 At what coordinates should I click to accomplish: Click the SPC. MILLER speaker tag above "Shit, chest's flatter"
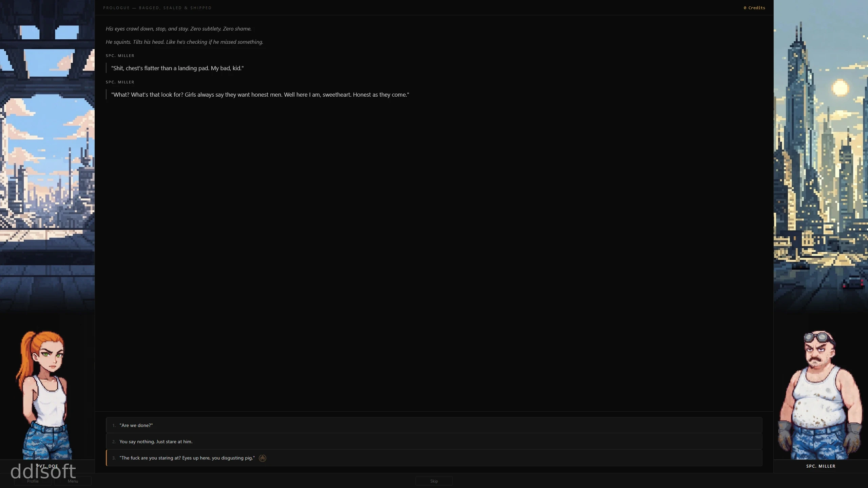[x=120, y=56]
